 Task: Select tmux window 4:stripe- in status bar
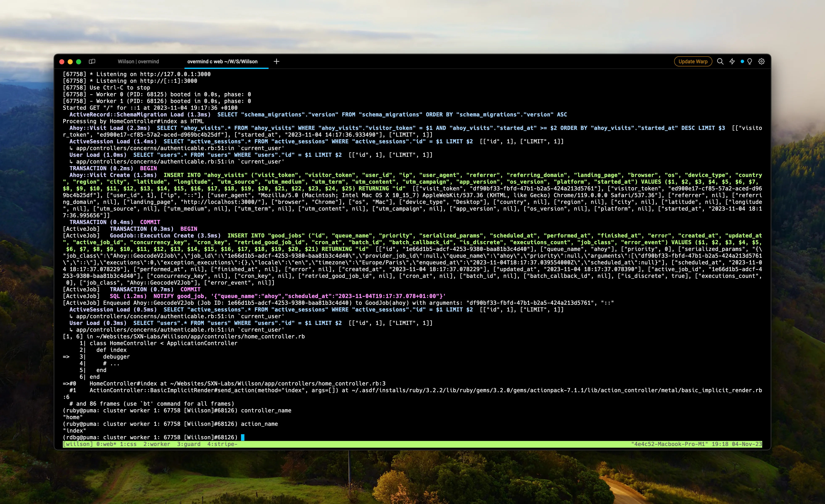pyautogui.click(x=222, y=444)
